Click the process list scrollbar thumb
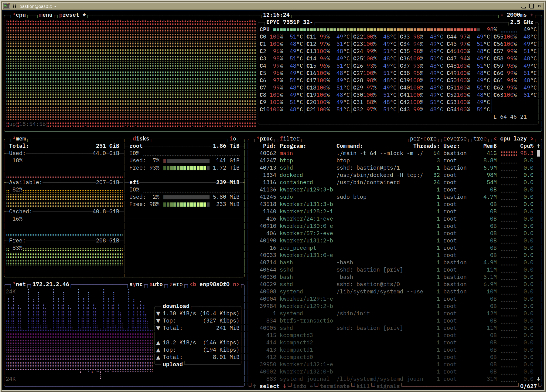This screenshot has width=546, height=392. click(x=538, y=153)
